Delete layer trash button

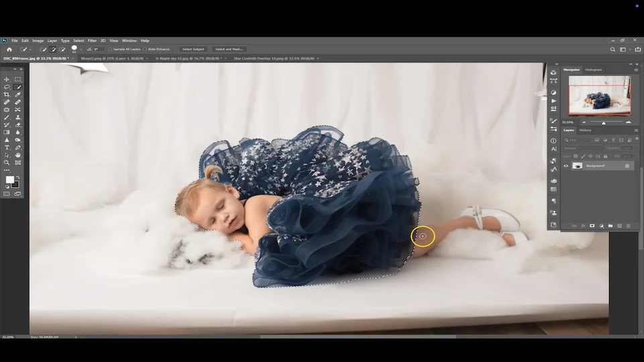(629, 226)
